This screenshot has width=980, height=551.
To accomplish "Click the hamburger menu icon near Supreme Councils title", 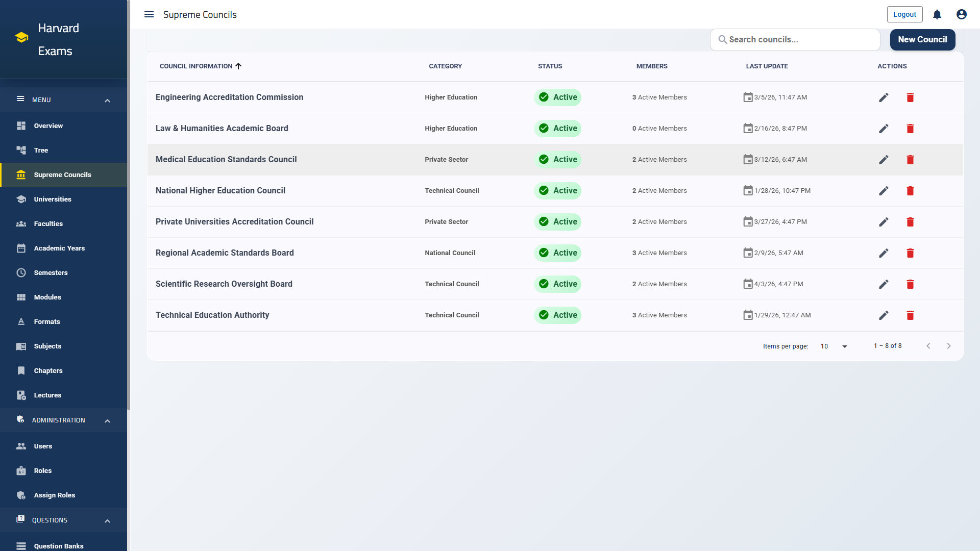I will click(x=149, y=14).
